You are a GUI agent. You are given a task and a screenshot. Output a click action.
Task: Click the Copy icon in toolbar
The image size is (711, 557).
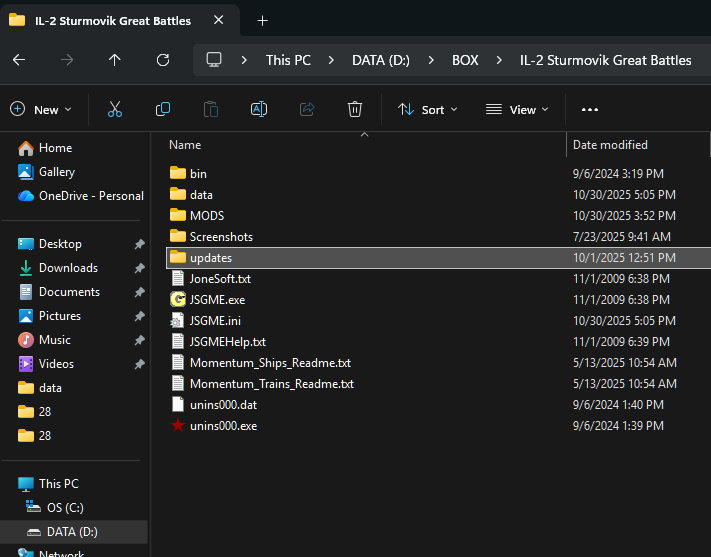[x=163, y=109]
